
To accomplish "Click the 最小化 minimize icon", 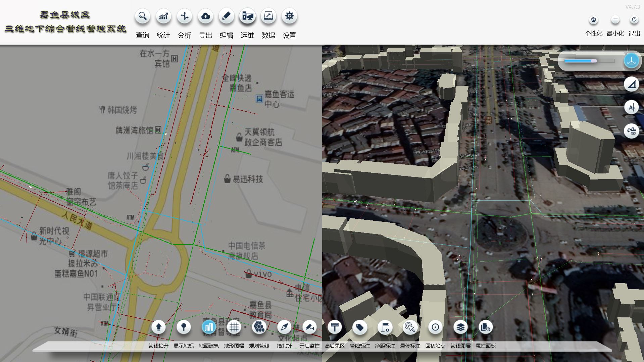I will (615, 20).
